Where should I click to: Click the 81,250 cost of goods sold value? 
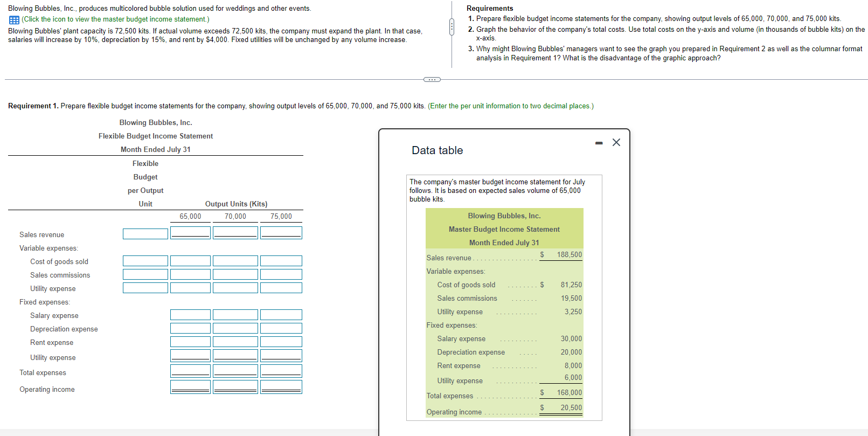[571, 285]
